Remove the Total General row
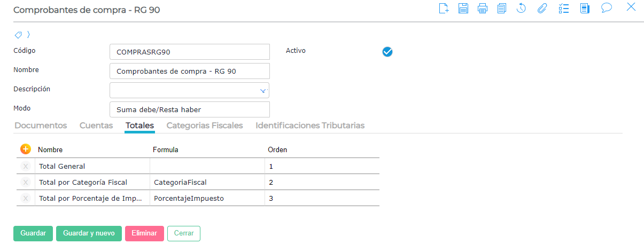This screenshot has height=244, width=644. pyautogui.click(x=25, y=167)
